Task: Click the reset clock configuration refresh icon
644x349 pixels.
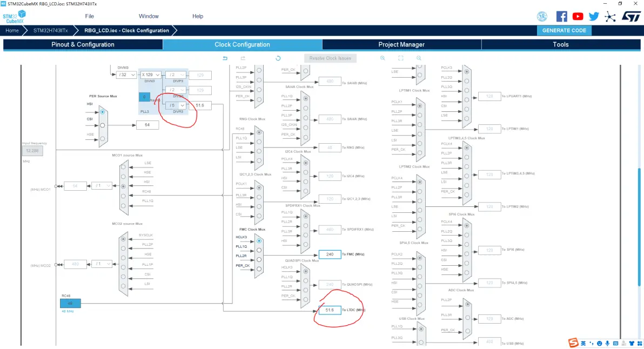Action: 278,58
